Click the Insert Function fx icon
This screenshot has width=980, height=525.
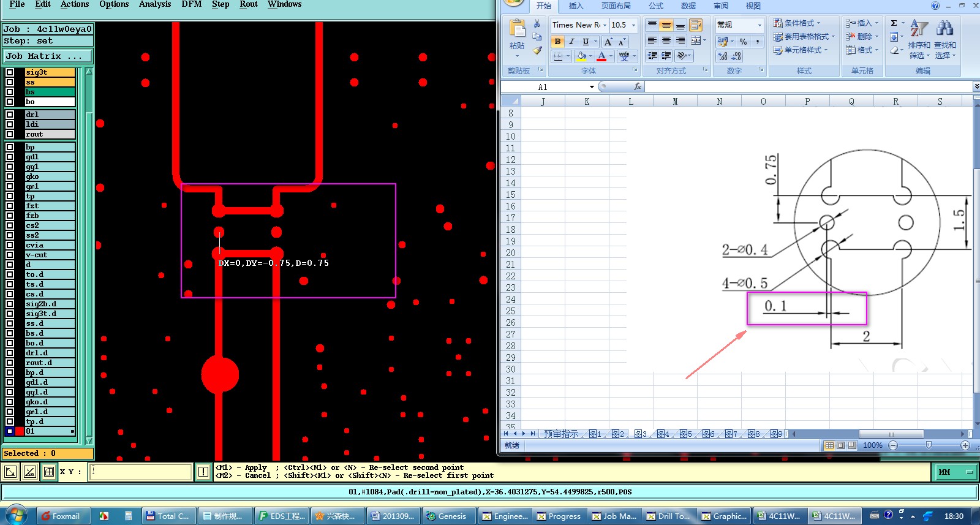pos(638,87)
